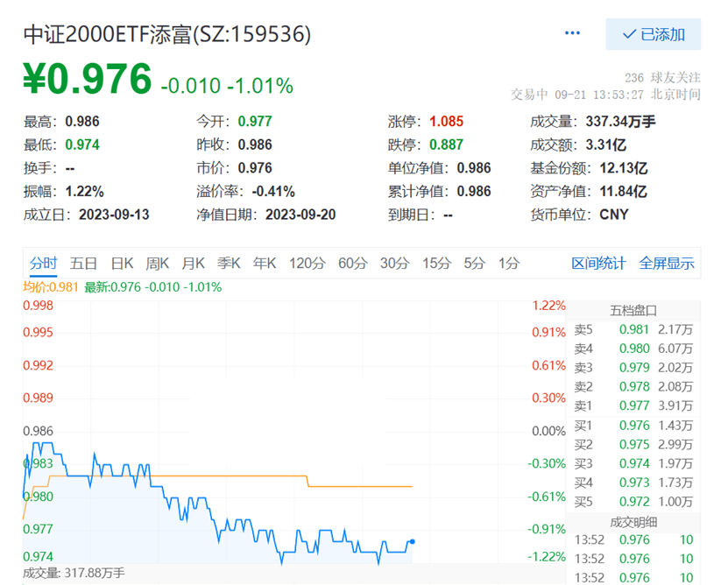Open the three-dot more options menu
Image resolution: width=728 pixels, height=585 pixels.
pos(572,33)
